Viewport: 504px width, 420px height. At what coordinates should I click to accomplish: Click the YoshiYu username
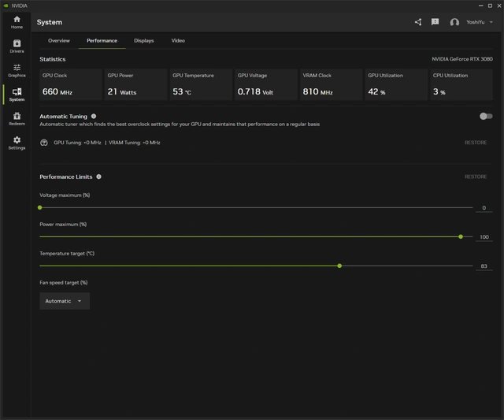(x=476, y=22)
